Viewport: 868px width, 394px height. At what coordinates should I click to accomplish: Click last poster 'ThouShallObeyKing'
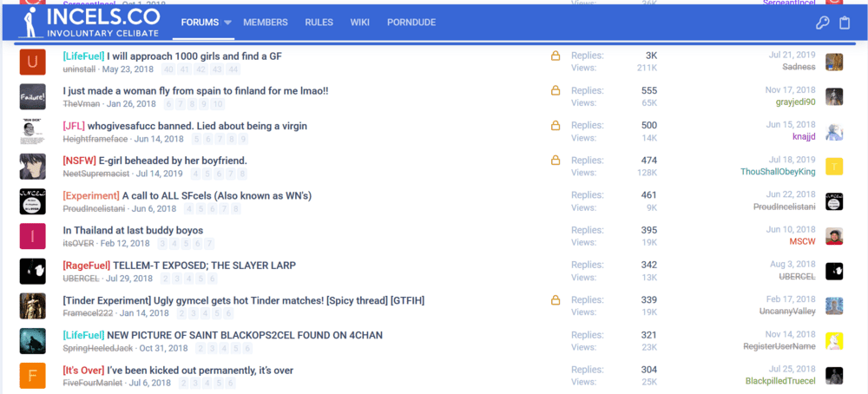coord(779,172)
